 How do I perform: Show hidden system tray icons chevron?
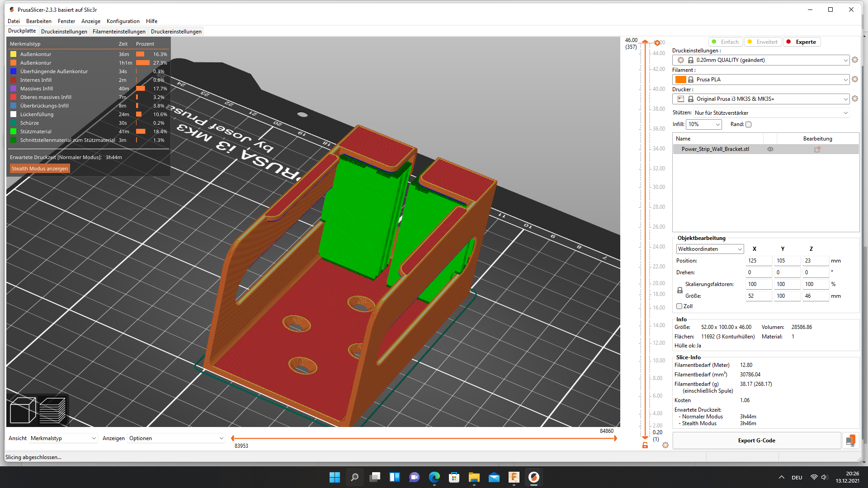(781, 478)
